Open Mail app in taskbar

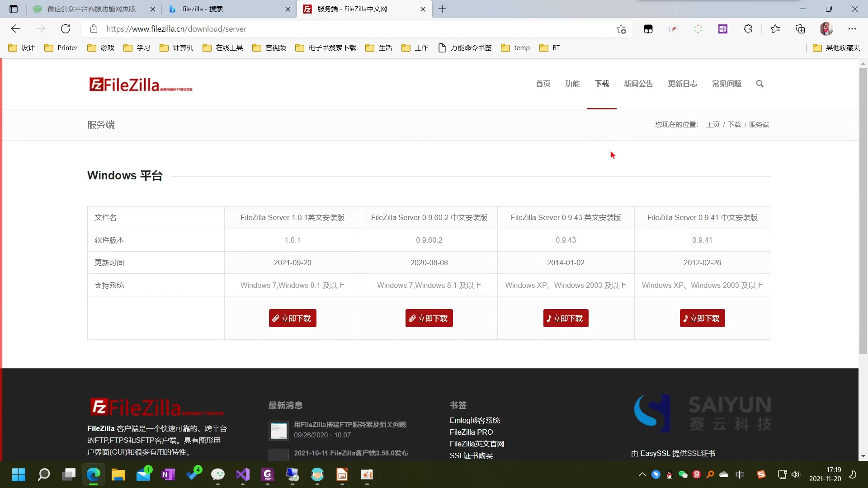(x=144, y=474)
